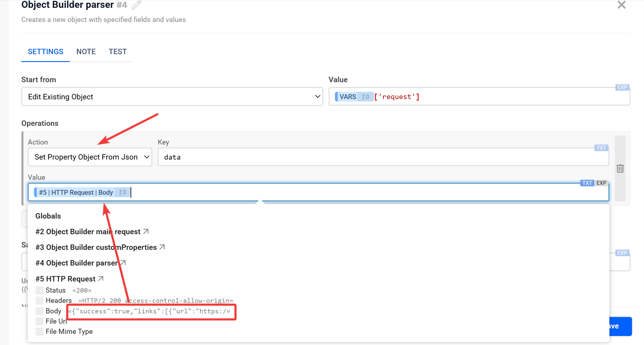Toggle TXT mode on Value field
The height and width of the screenshot is (345, 644).
pos(587,183)
